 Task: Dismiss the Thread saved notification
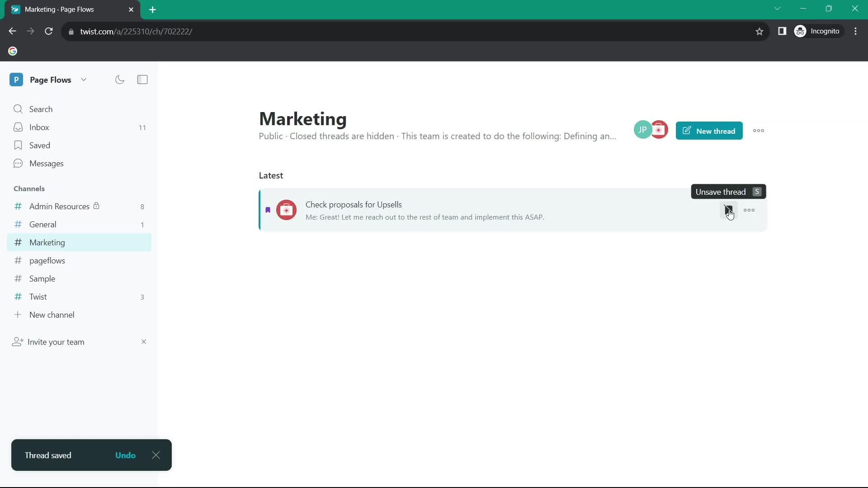[x=156, y=455]
